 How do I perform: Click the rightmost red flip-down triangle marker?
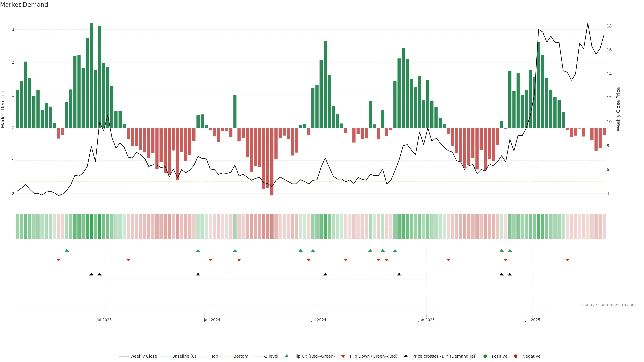tap(567, 260)
